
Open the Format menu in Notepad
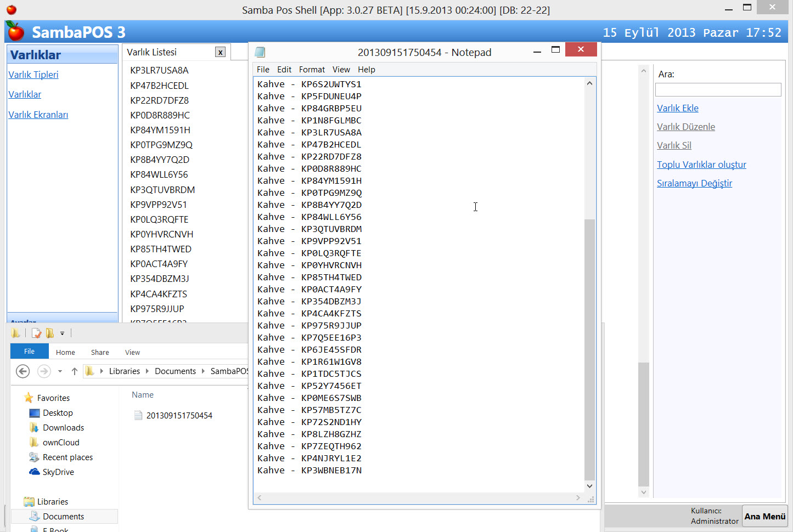tap(312, 70)
